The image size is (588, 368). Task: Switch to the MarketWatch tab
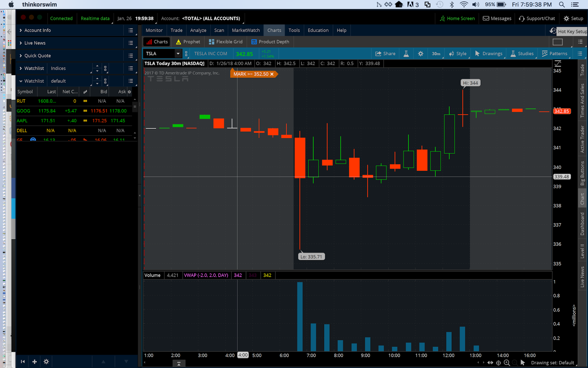point(245,30)
